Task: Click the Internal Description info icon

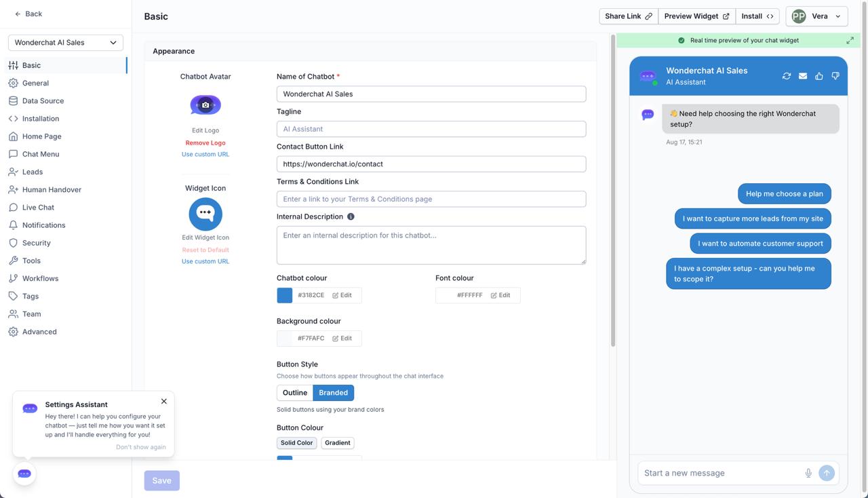Action: pos(351,216)
